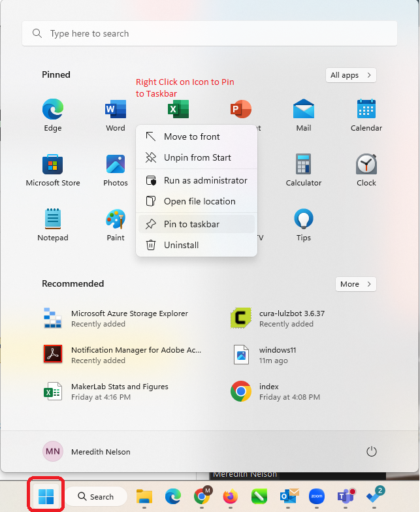Launch Firefox from the taskbar

click(x=231, y=496)
